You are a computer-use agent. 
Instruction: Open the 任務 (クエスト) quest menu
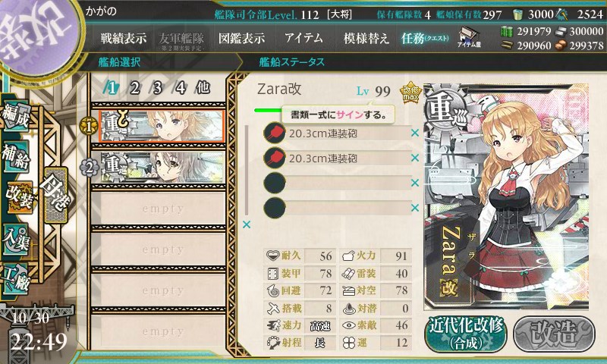click(425, 38)
